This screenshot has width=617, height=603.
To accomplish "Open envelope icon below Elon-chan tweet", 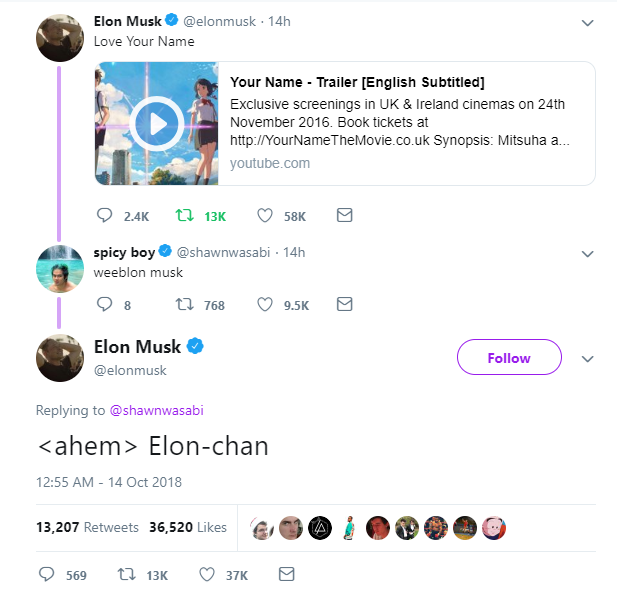I will click(x=286, y=574).
